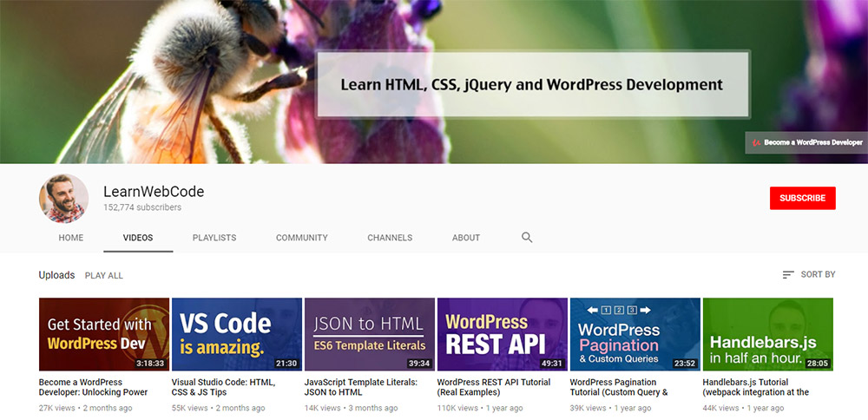
Task: Open the VS Code is amazing thumbnail
Action: [237, 334]
